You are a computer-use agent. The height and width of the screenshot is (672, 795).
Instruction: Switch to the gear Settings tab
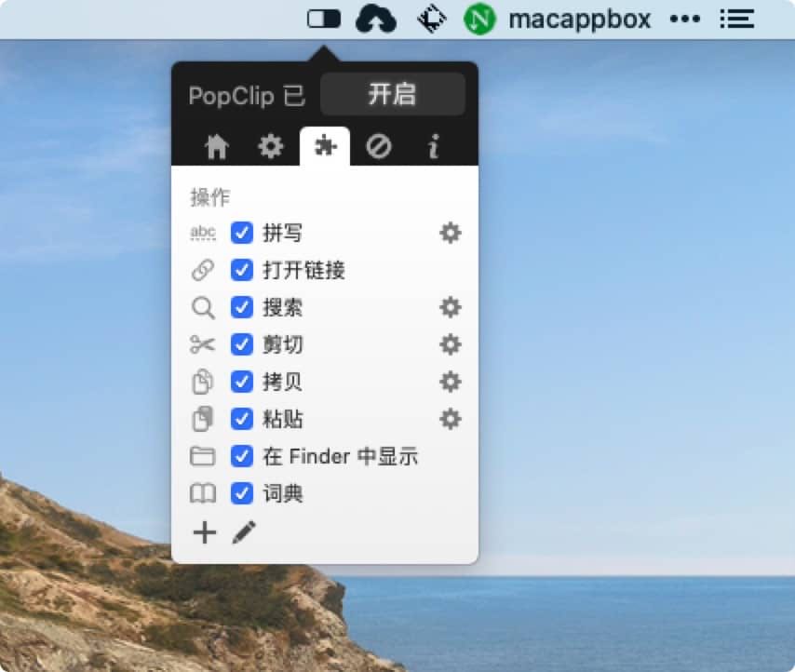click(270, 147)
